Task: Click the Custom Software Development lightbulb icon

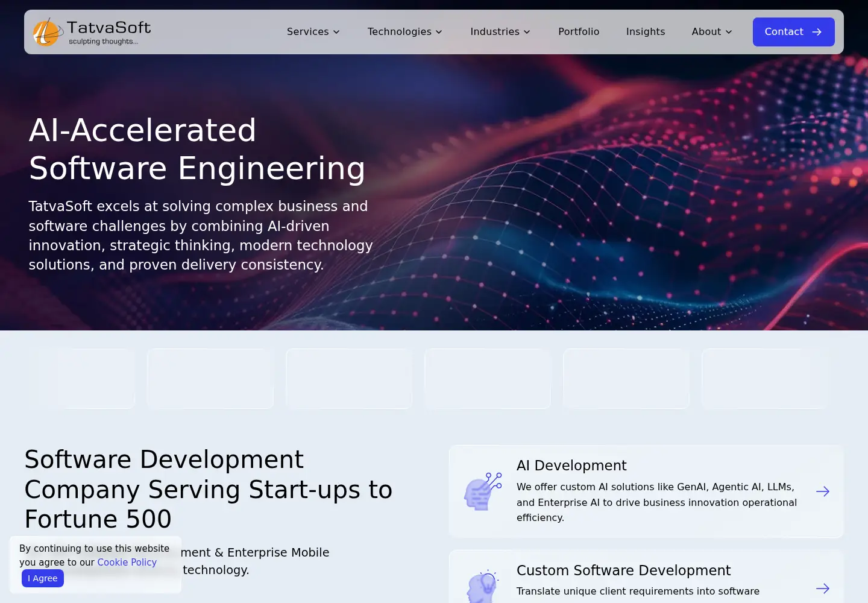Action: pyautogui.click(x=483, y=587)
